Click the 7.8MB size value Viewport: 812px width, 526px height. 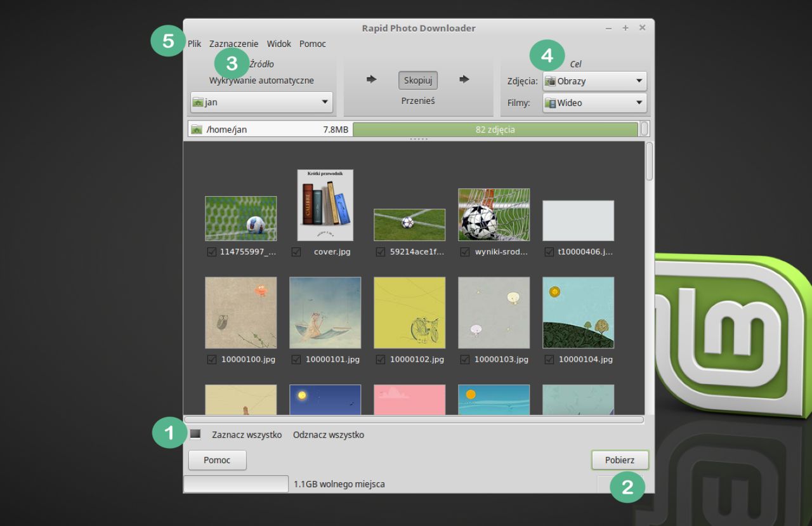(336, 129)
